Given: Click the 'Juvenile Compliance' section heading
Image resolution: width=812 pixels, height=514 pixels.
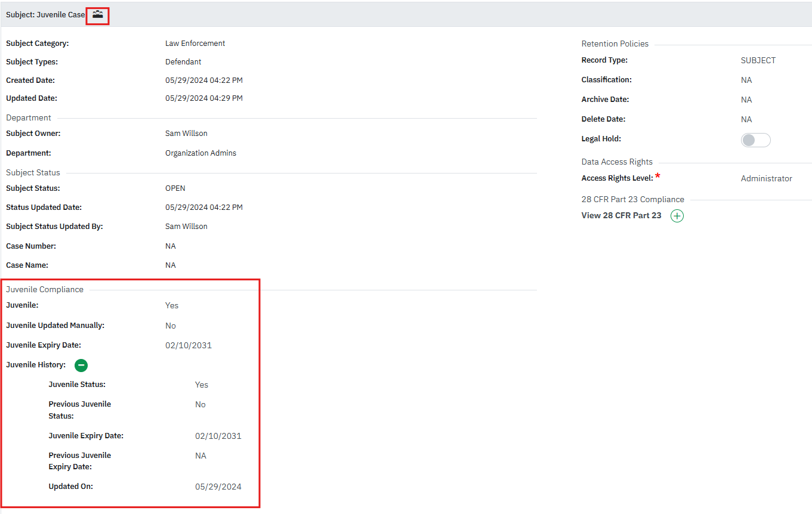Looking at the screenshot, I should tap(45, 289).
